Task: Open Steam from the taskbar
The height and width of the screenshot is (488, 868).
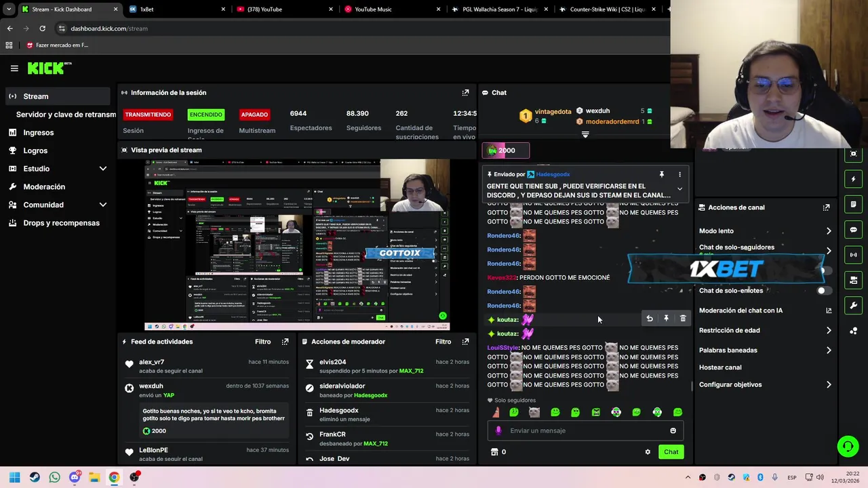Action: (35, 477)
